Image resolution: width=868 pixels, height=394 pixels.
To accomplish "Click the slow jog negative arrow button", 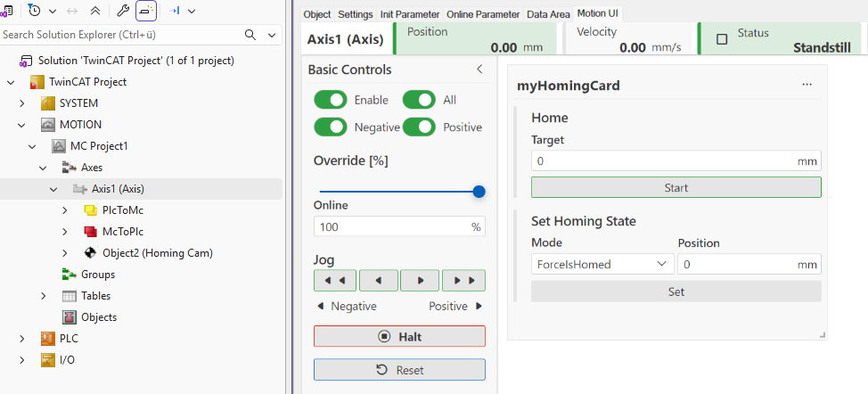I will click(379, 281).
